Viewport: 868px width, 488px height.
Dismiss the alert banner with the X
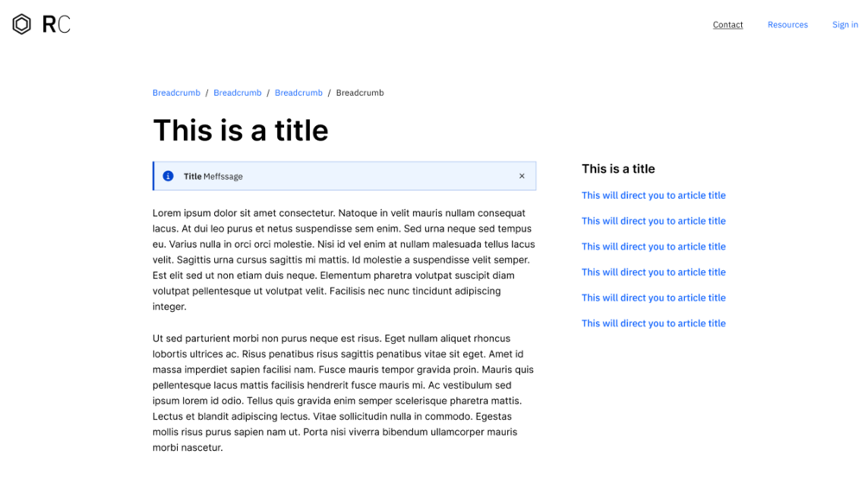(x=522, y=176)
